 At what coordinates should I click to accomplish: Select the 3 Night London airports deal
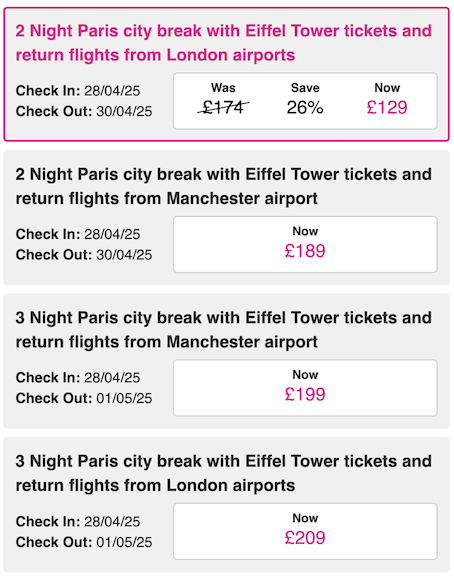(226, 505)
